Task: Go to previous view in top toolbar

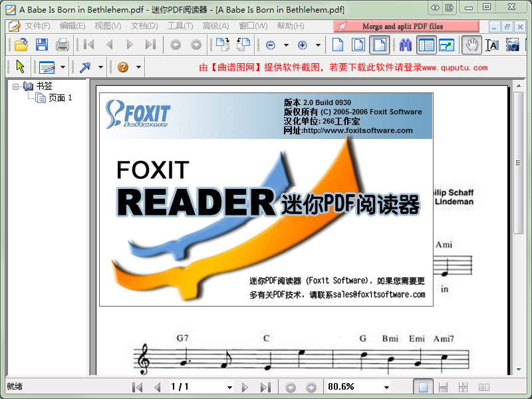Action: pyautogui.click(x=176, y=45)
